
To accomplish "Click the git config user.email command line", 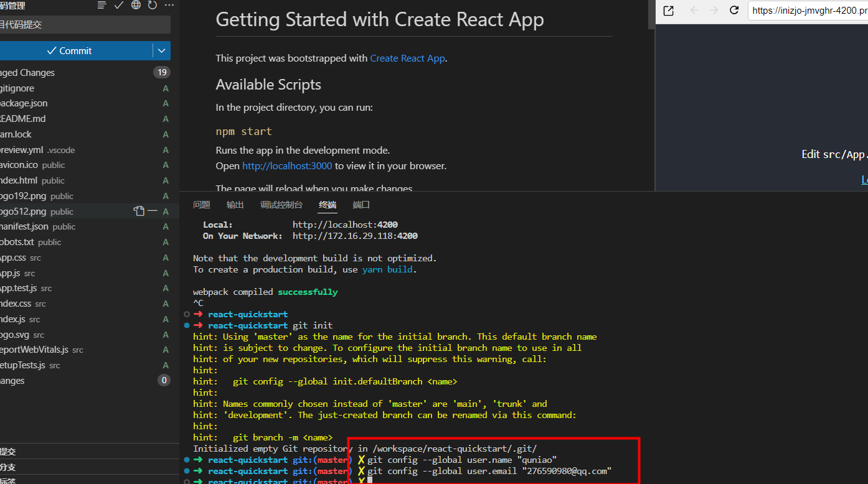I will pos(489,471).
